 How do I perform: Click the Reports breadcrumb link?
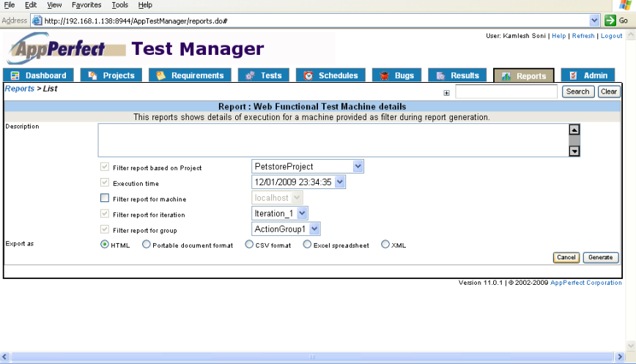pyautogui.click(x=20, y=89)
